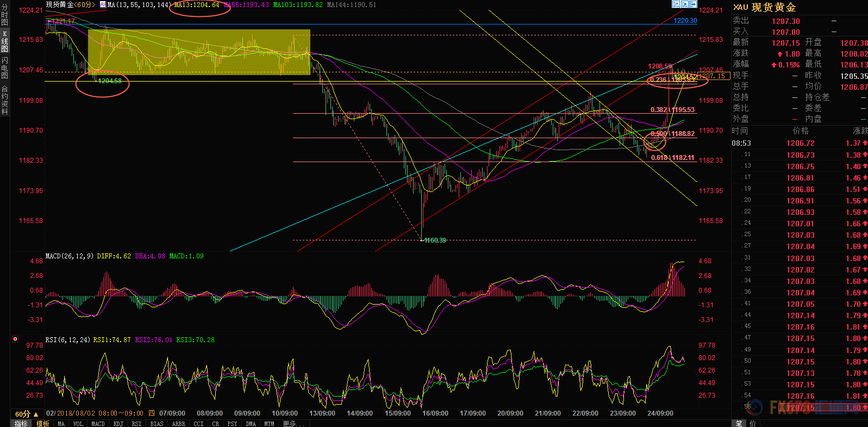The image size is (868, 427).
Task: Choose the KDJ indicator button
Action: click(x=118, y=423)
